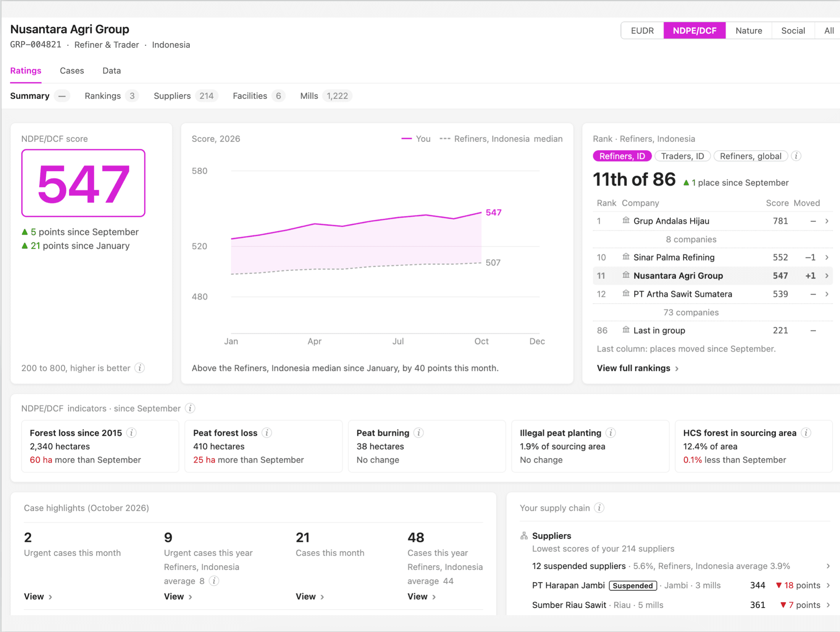Open the Rankings sub-tab
This screenshot has width=840, height=632.
[x=111, y=96]
